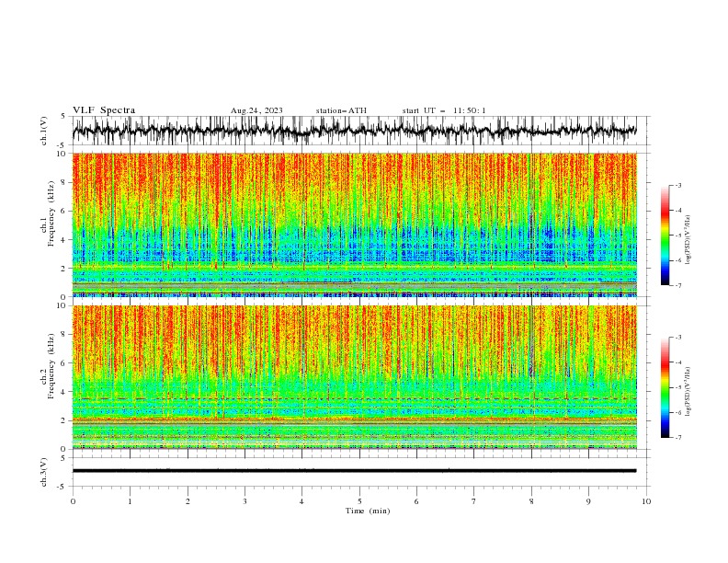Click the "VLF Spectra" plot title
The image size is (728, 563).
pos(104,110)
